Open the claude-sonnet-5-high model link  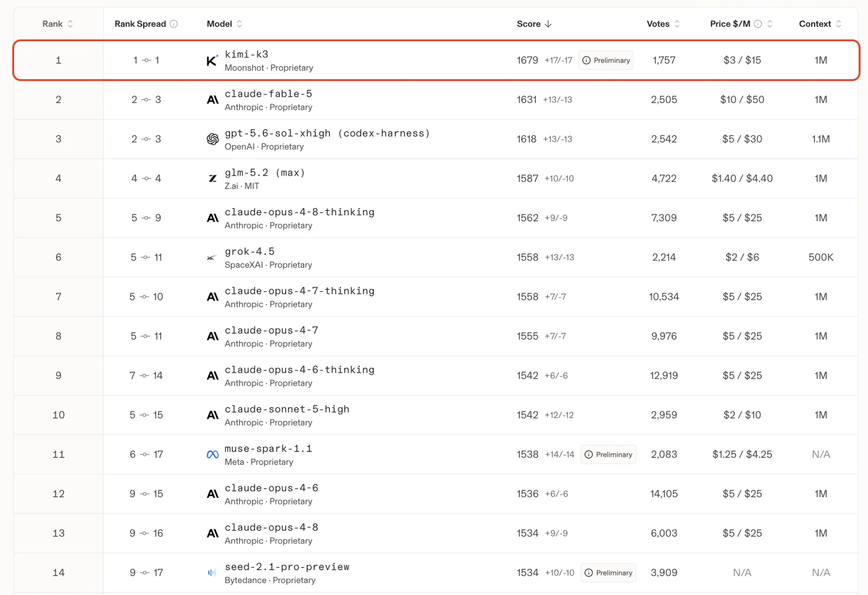tap(287, 409)
